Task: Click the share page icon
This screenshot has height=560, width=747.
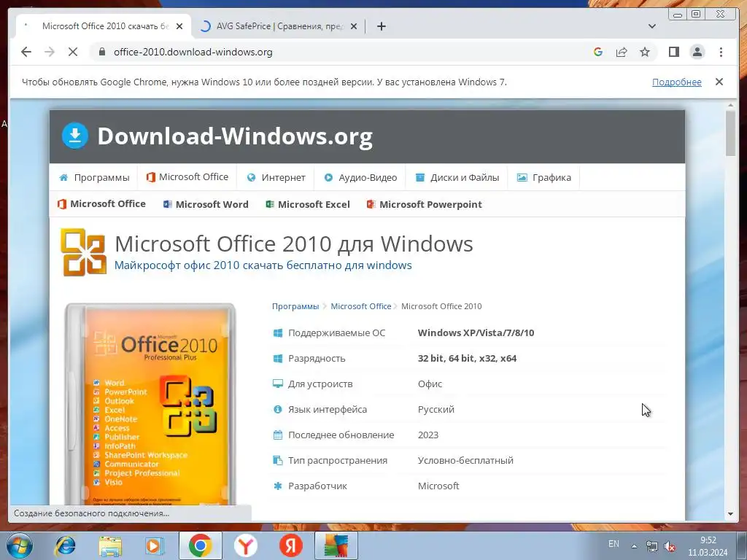Action: pos(622,52)
